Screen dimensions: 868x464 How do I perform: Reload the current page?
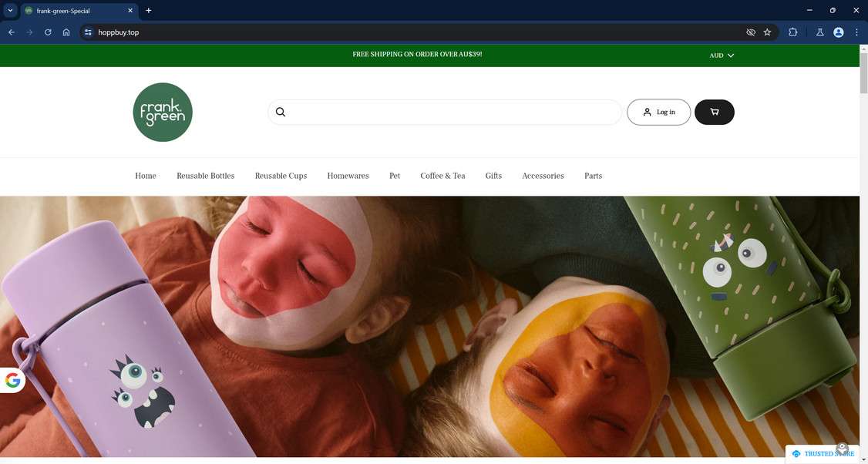click(x=48, y=32)
